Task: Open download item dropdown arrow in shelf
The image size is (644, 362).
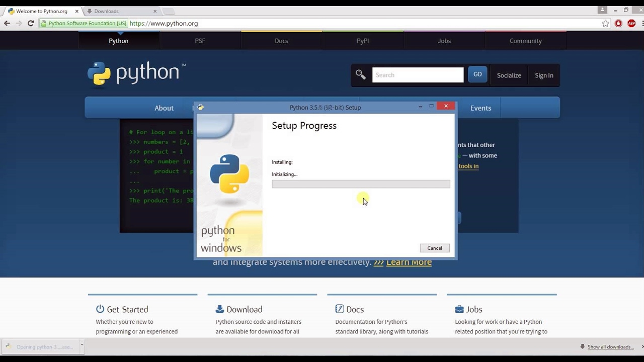Action: 82,346
